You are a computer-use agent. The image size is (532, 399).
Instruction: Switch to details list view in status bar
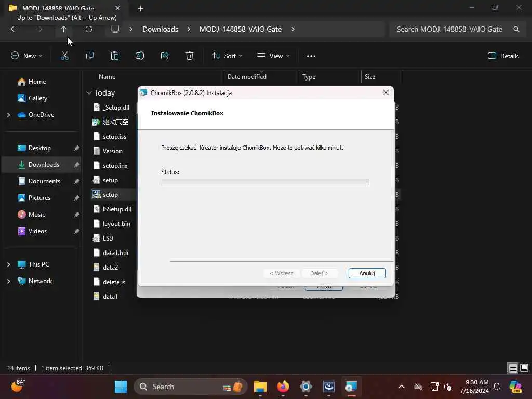click(513, 368)
